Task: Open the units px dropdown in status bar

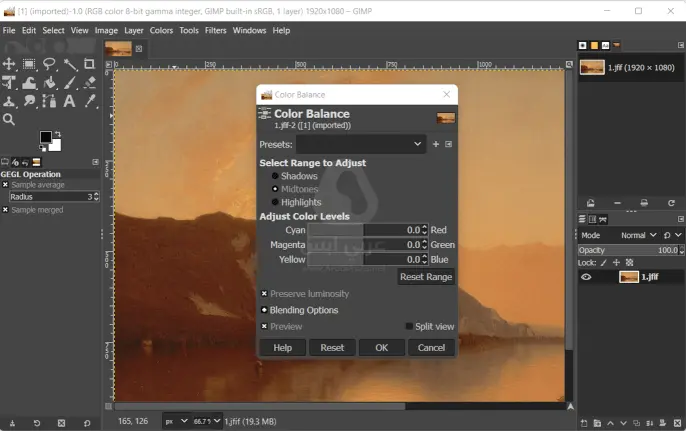Action: 176,421
